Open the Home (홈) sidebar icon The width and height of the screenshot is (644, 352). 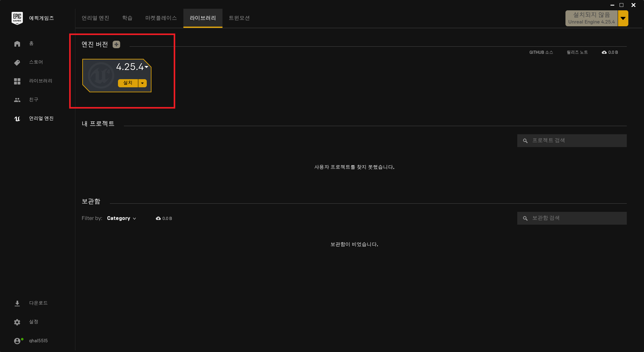coord(17,44)
